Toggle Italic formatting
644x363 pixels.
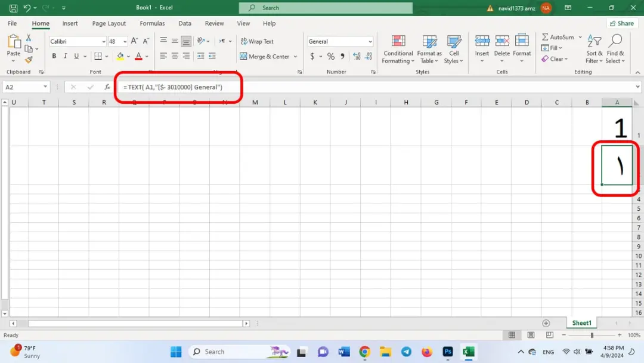pos(65,56)
